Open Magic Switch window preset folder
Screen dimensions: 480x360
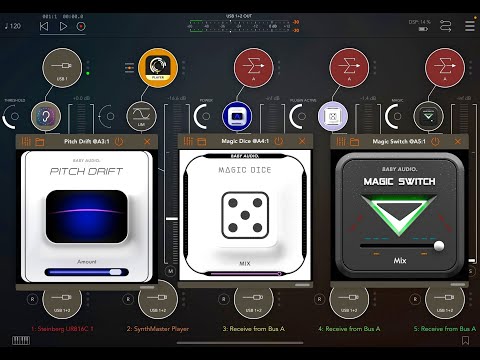[x=355, y=142]
